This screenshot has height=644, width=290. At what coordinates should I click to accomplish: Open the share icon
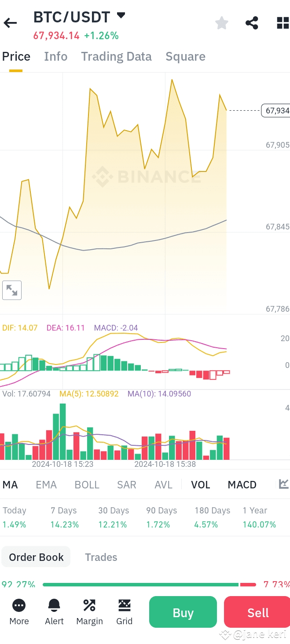pos(252,23)
